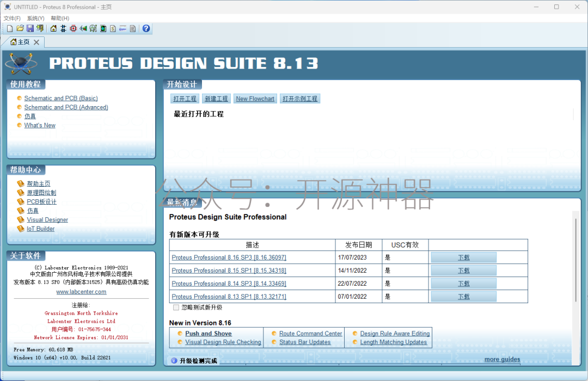Click the 打开工程 button
This screenshot has width=588, height=381.
point(185,99)
